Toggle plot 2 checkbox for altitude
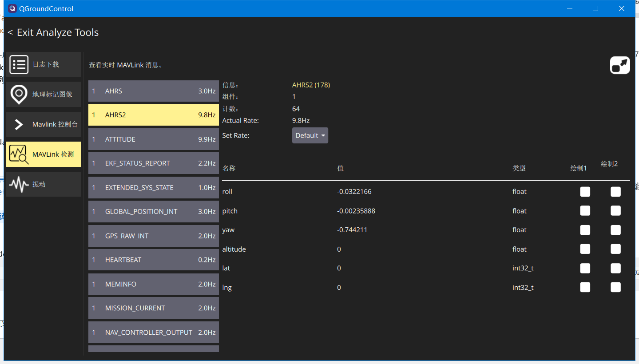Viewport: 639px width, 364px height. (615, 249)
